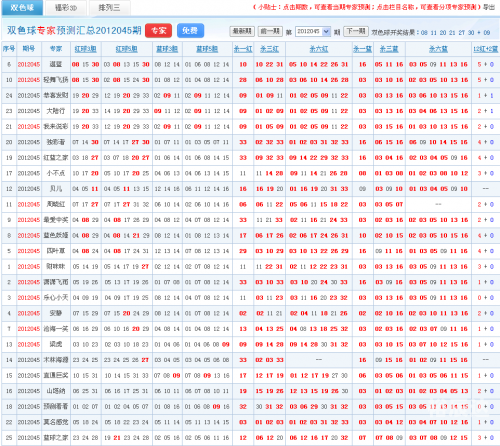Click 杀六蓝 dash placeholder in row 11
The image size is (500, 446).
(x=438, y=204)
